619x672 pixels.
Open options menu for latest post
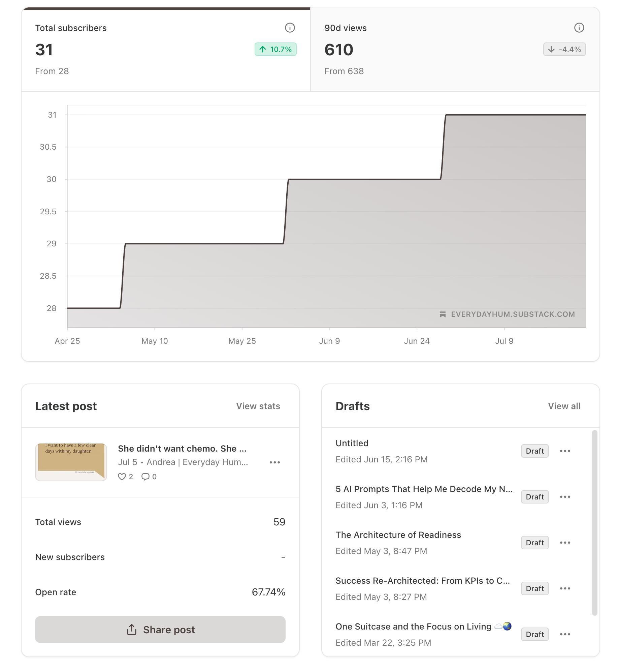275,462
